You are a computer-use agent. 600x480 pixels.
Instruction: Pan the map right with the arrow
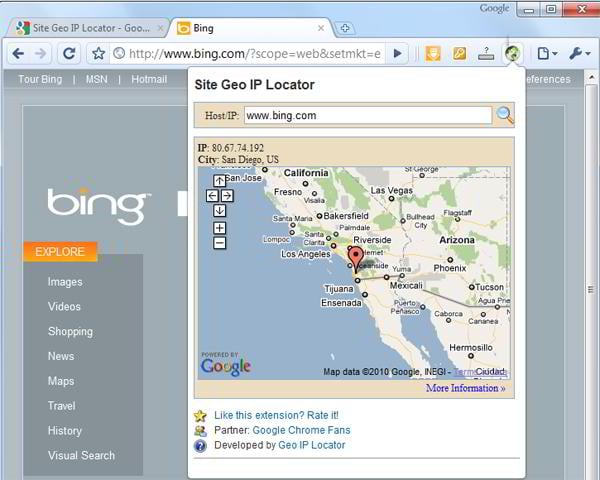click(227, 196)
